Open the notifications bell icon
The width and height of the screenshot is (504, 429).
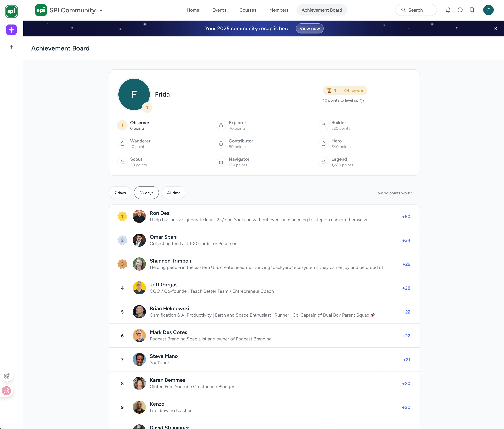(x=448, y=10)
